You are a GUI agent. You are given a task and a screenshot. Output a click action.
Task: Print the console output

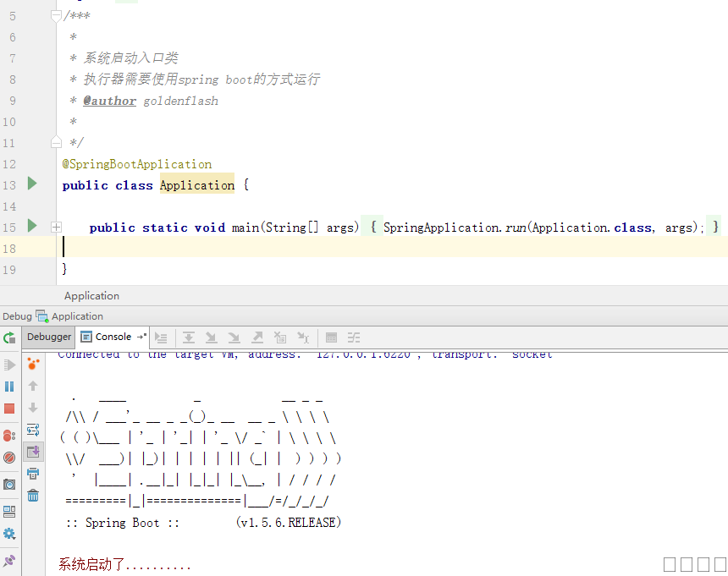33,474
